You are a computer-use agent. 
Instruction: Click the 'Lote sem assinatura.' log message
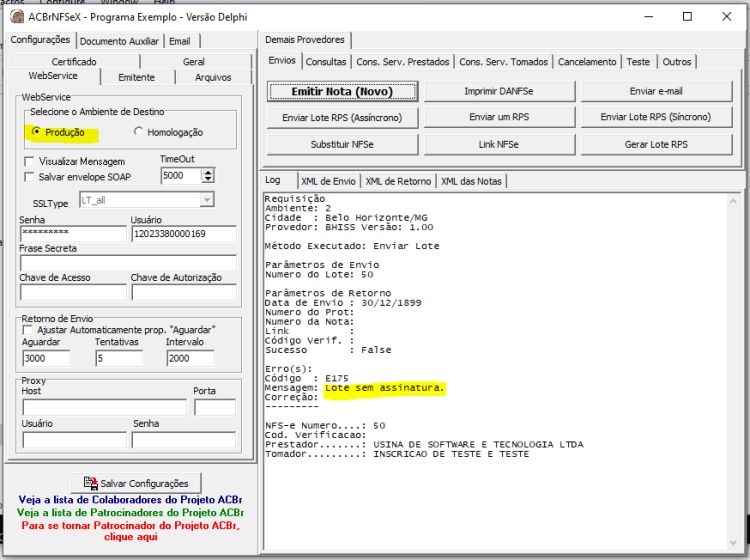tap(385, 388)
